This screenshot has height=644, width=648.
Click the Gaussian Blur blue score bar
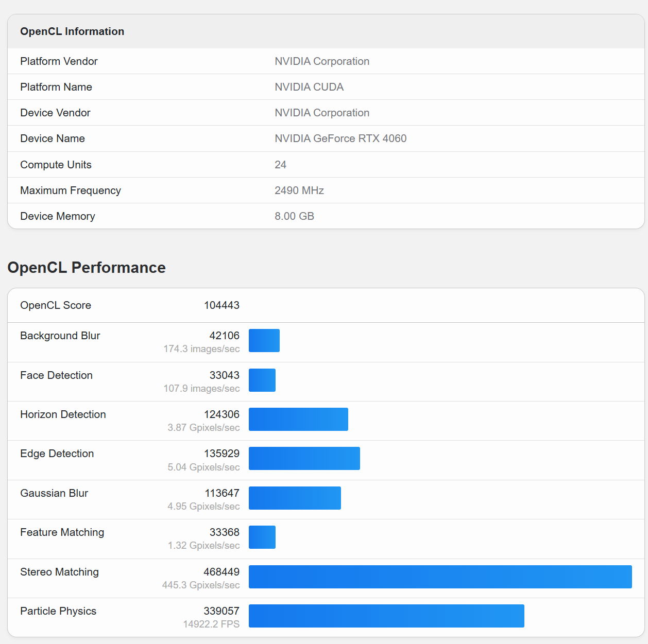pyautogui.click(x=295, y=498)
